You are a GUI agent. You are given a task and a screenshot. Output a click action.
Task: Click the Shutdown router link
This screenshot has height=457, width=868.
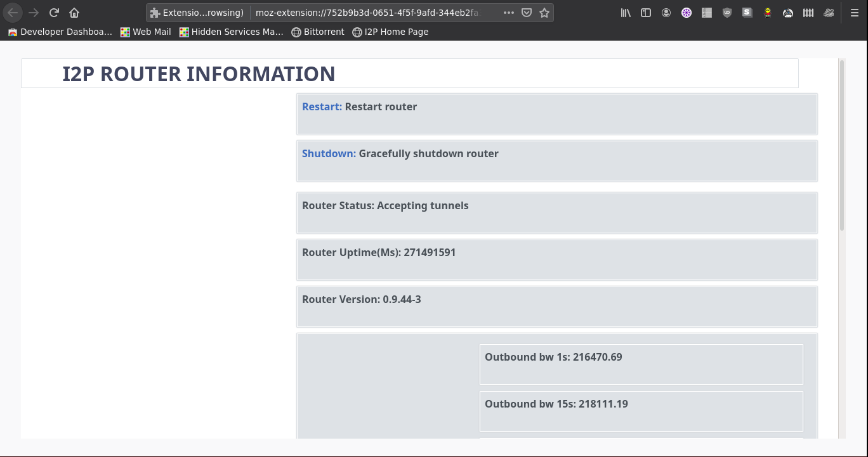pos(329,153)
